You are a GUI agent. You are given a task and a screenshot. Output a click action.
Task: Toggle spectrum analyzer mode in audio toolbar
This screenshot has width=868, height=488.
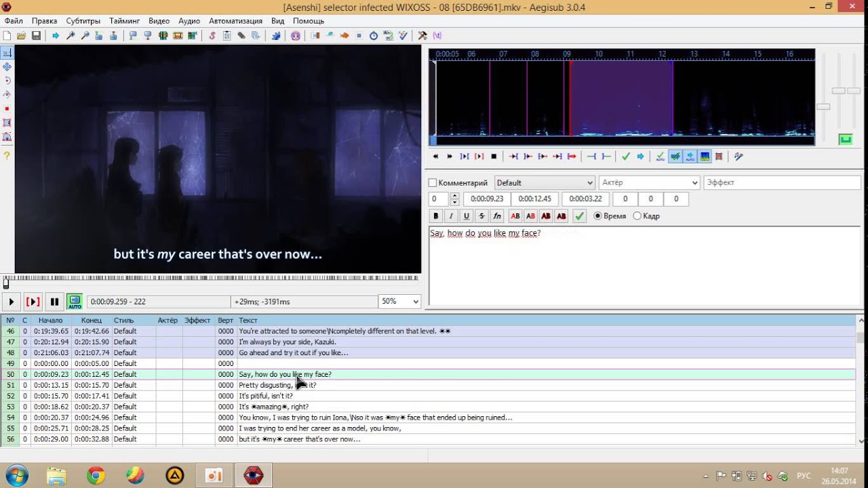[705, 157]
